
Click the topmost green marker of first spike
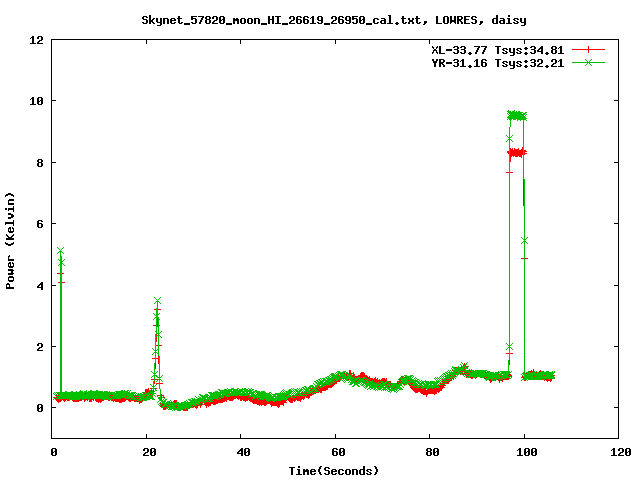pos(60,250)
